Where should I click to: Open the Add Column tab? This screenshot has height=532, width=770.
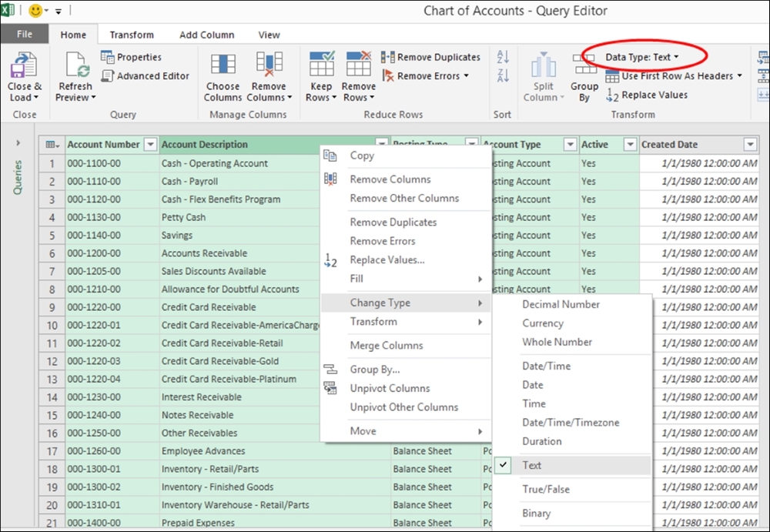tap(206, 35)
